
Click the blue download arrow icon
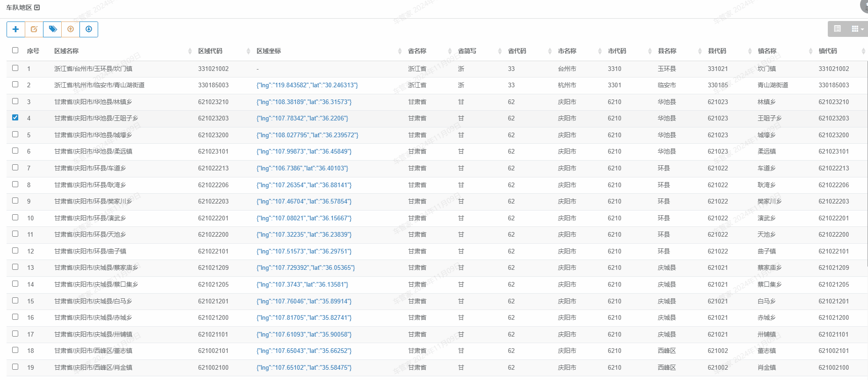pyautogui.click(x=89, y=29)
